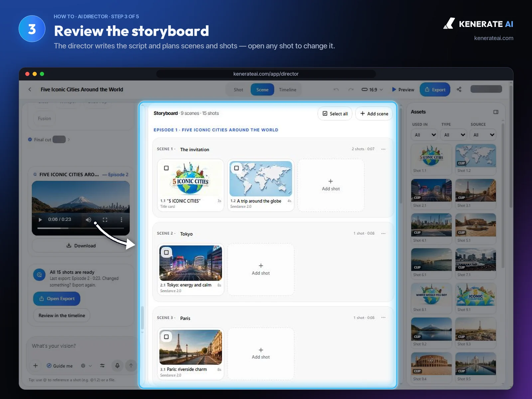Collapse the Assets panel layout icon
This screenshot has height=399, width=532.
pyautogui.click(x=496, y=112)
